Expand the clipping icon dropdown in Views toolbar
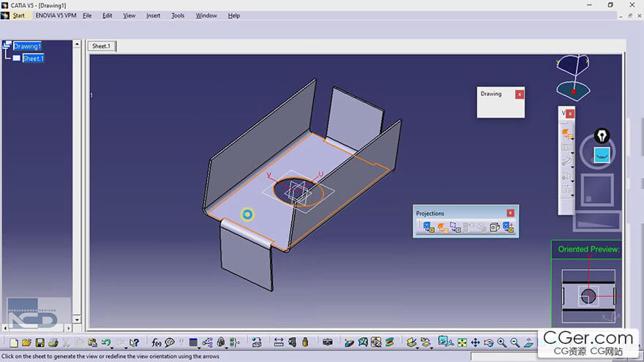Viewport: 644px width, 362px height. 572,181
